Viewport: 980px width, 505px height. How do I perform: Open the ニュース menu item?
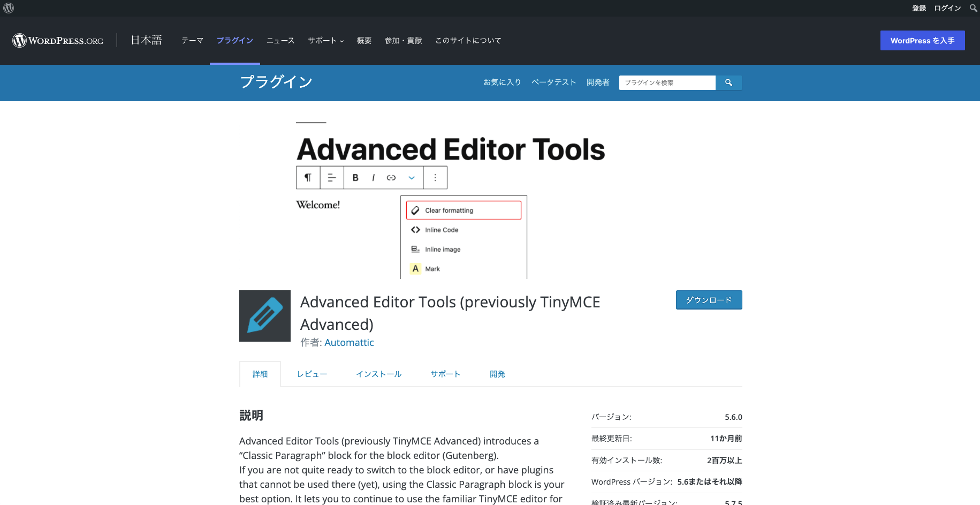(x=280, y=41)
